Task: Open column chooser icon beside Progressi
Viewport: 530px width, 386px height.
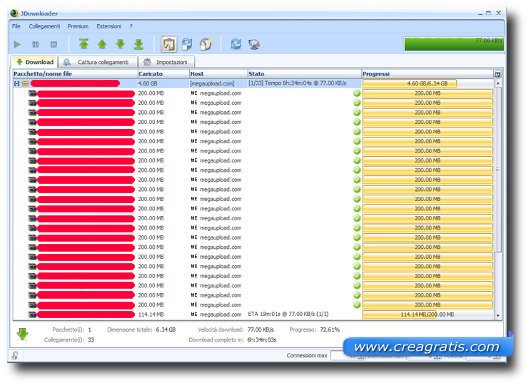Action: coord(498,74)
